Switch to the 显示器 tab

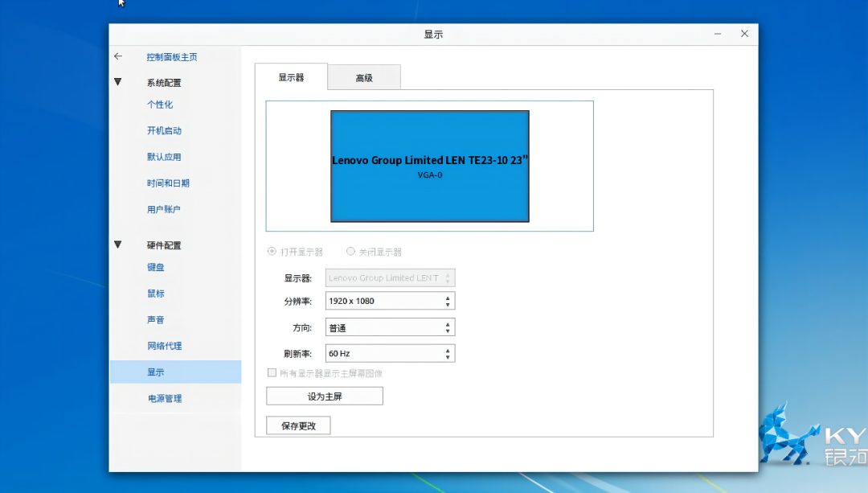coord(291,77)
